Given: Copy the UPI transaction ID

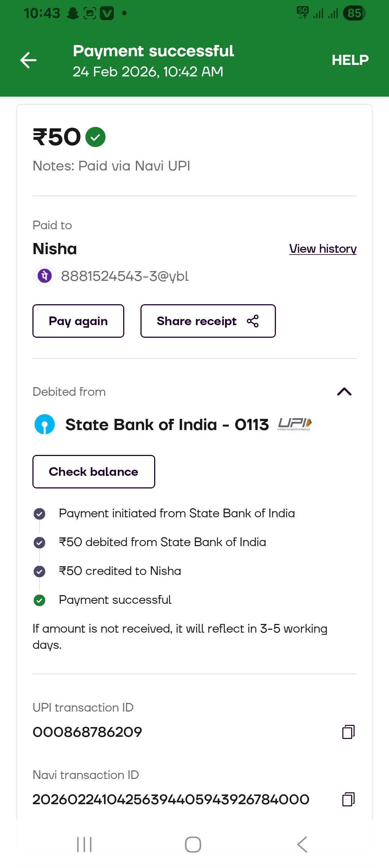Looking at the screenshot, I should [x=348, y=732].
